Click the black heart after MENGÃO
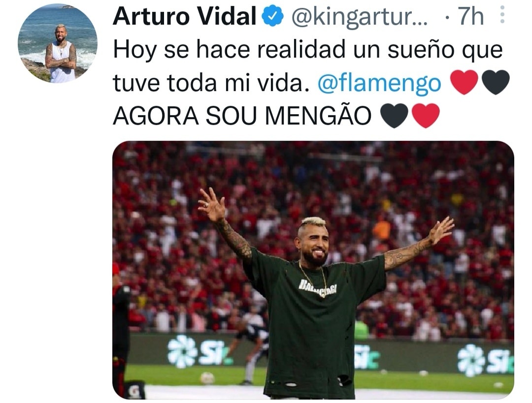 [394, 116]
